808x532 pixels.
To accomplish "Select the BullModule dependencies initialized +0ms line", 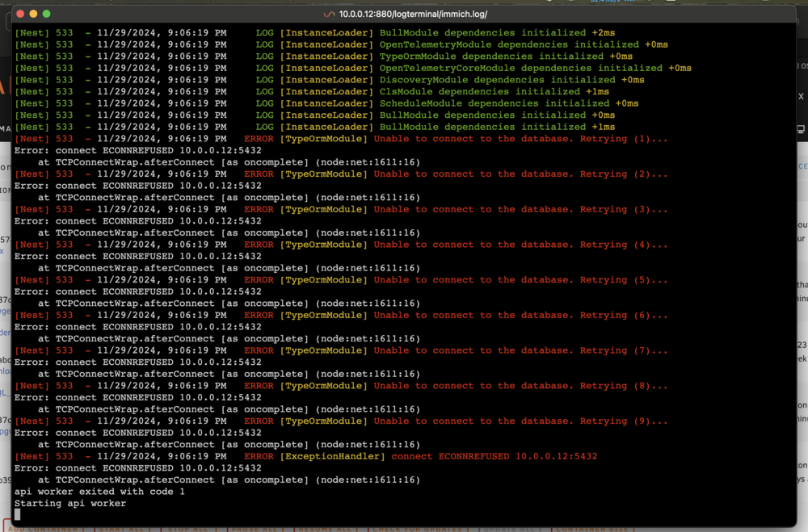I will 314,115.
